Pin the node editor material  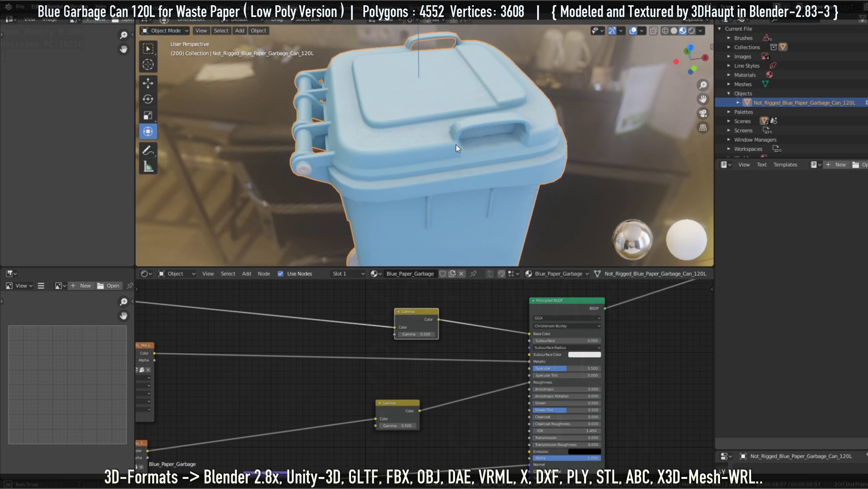coord(473,274)
